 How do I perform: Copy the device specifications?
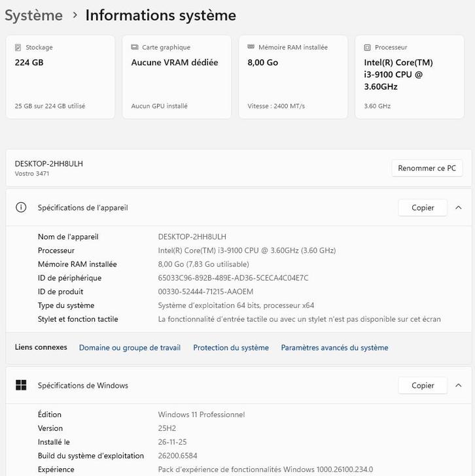point(423,208)
